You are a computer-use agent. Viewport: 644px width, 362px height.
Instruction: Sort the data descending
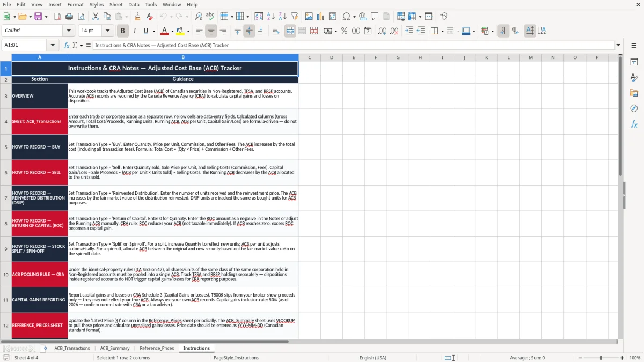coord(283,17)
